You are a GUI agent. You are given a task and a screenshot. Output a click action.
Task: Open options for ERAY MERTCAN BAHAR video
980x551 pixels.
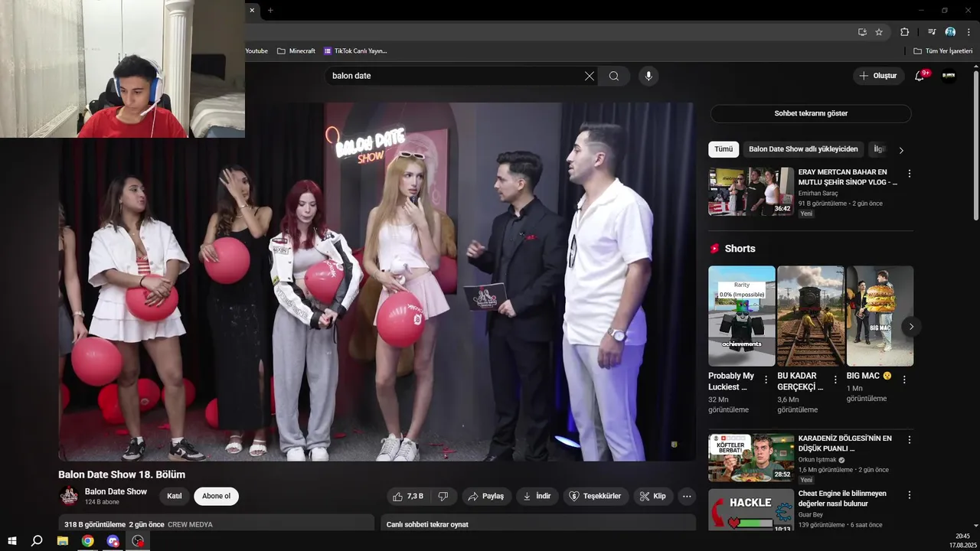click(x=910, y=174)
